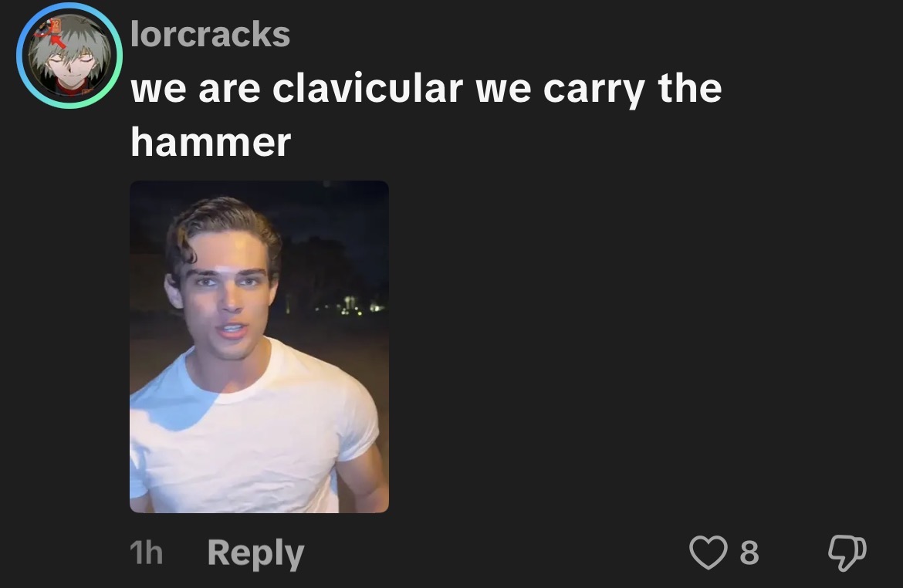Like the comment with the heart icon

(708, 553)
